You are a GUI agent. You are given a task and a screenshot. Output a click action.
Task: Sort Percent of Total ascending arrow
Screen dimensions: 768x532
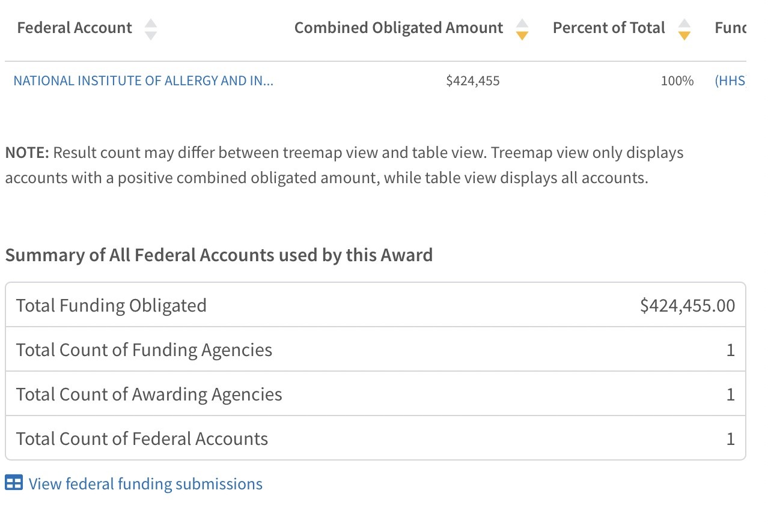(684, 23)
